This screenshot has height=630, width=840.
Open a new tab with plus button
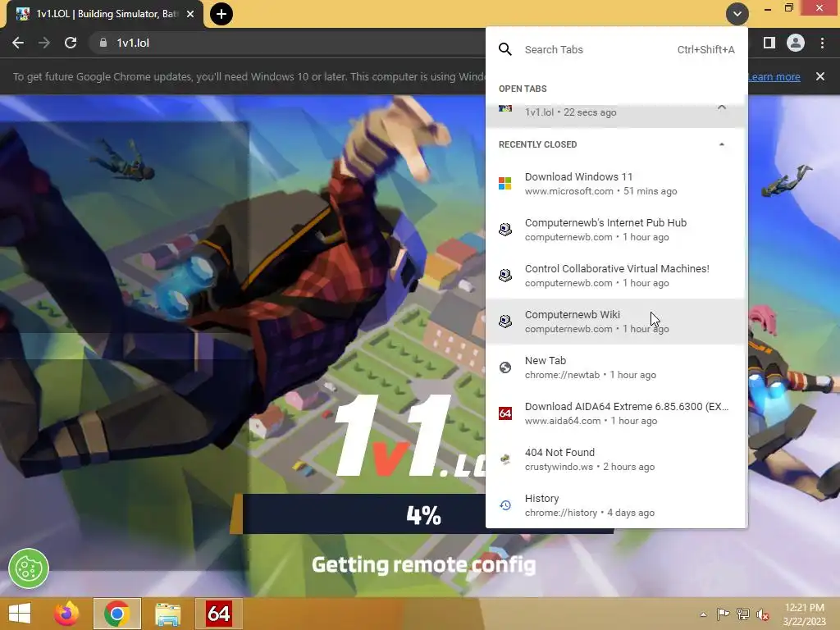click(221, 14)
